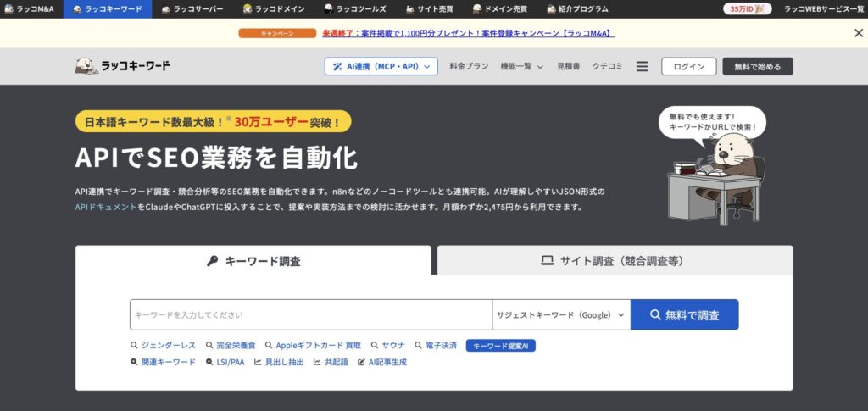Click the ログイン button

point(688,66)
